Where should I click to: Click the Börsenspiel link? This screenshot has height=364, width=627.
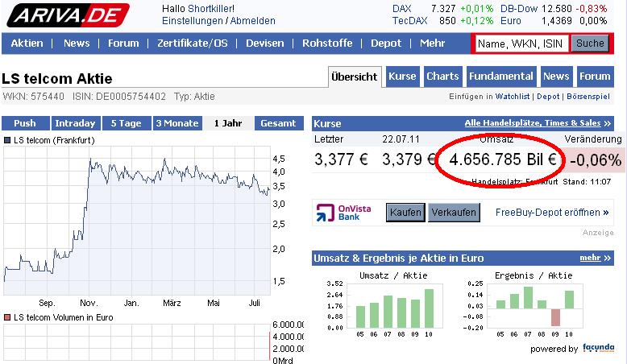tap(588, 97)
